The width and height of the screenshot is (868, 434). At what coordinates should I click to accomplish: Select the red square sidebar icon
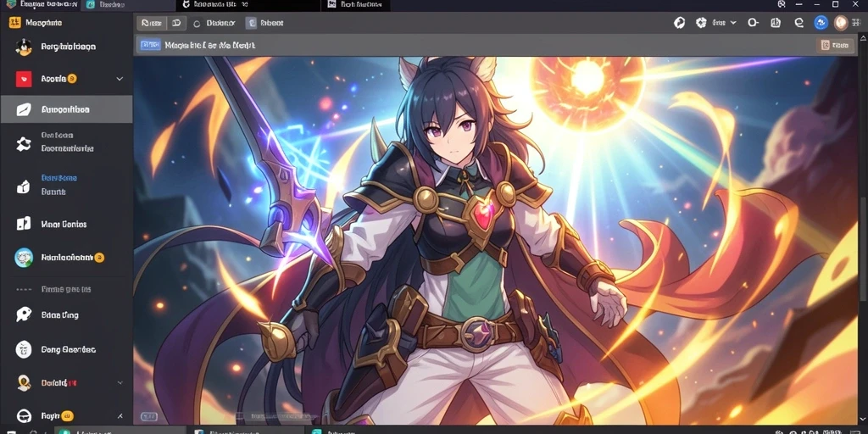[x=23, y=79]
